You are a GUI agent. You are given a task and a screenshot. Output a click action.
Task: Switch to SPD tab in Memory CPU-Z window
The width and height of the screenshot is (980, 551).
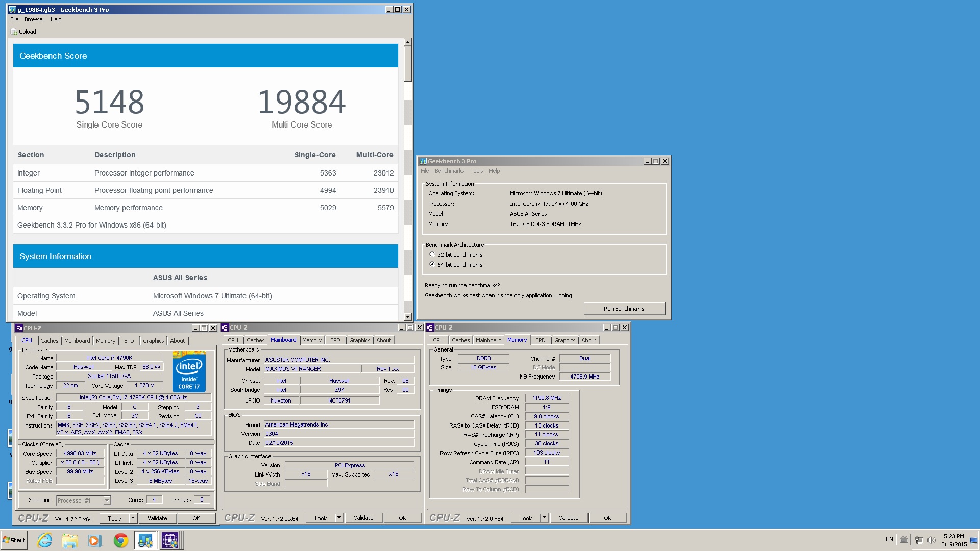(541, 340)
